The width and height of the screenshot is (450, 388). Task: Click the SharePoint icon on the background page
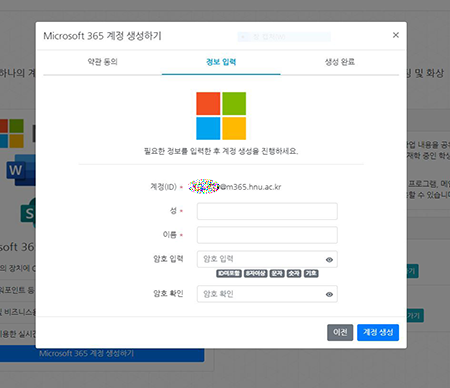28,213
